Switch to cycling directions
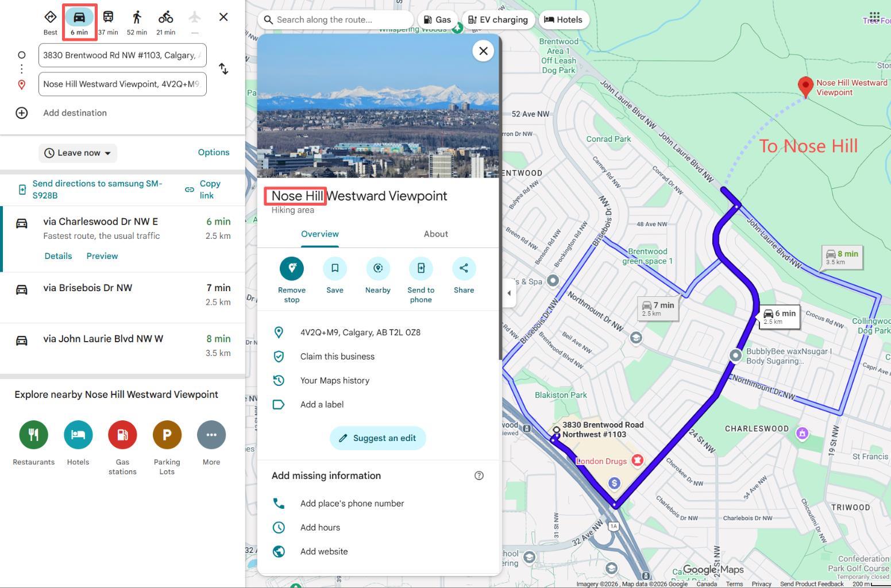 coord(166,17)
